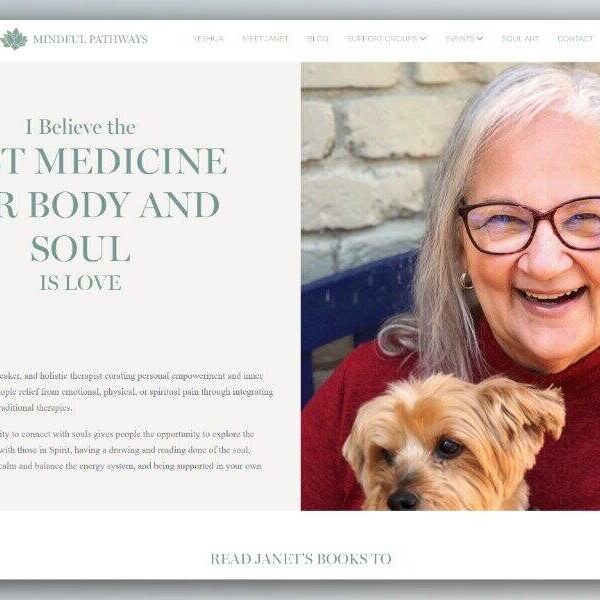
Task: Expand the Events chevron arrow
Action: point(479,39)
